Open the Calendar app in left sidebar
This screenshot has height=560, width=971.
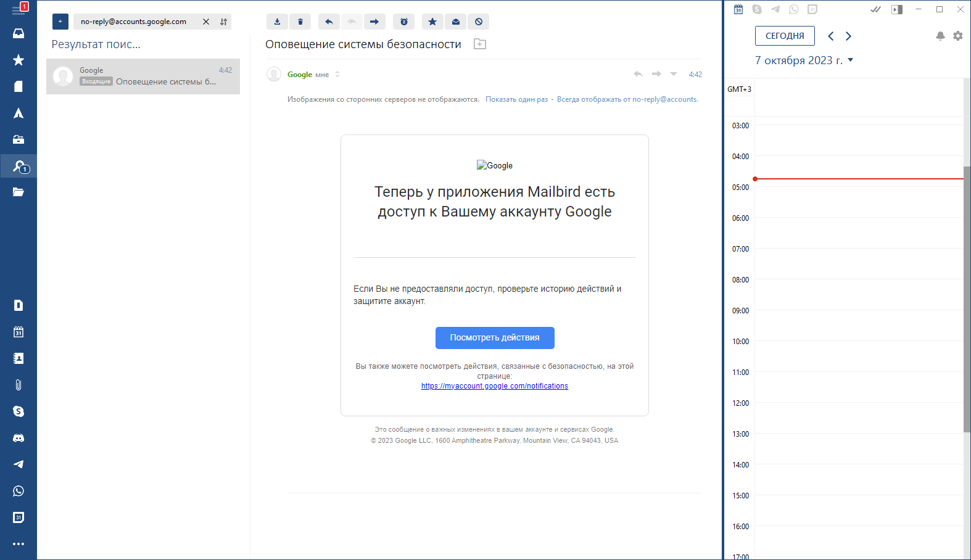pyautogui.click(x=19, y=332)
